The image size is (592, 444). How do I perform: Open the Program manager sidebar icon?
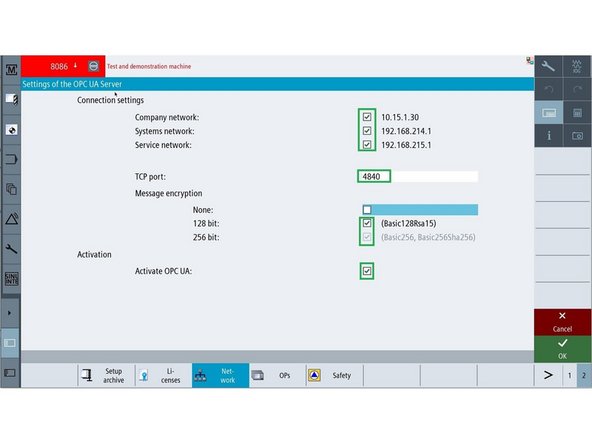click(11, 159)
